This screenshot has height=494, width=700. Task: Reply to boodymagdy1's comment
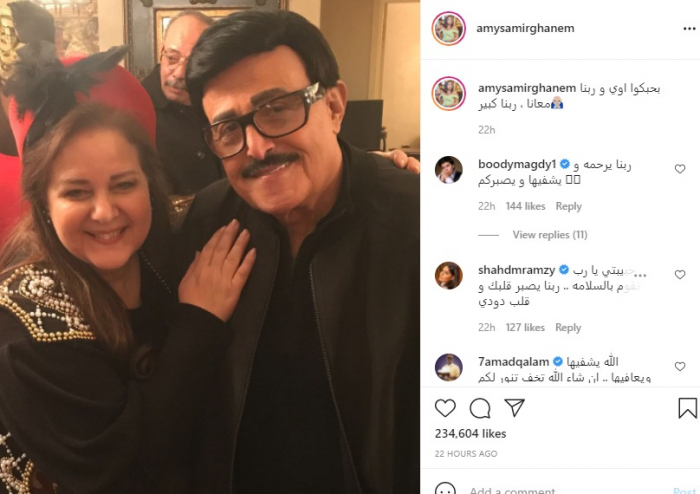coord(568,206)
